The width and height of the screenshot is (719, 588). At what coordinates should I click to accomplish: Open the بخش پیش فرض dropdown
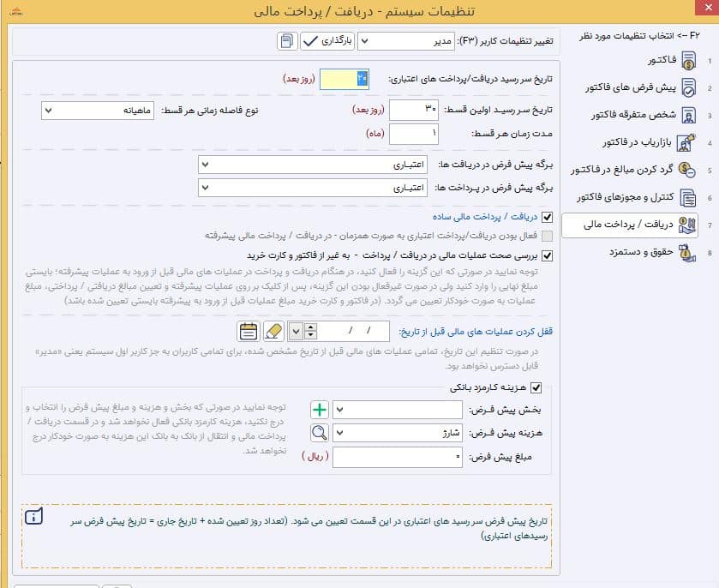coord(398,410)
